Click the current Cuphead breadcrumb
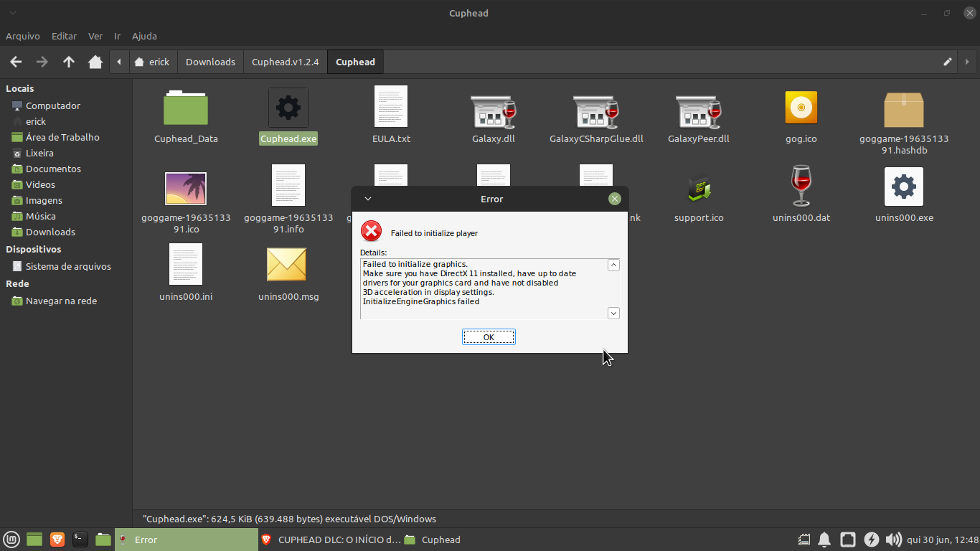Image resolution: width=980 pixels, height=551 pixels. pyautogui.click(x=356, y=62)
